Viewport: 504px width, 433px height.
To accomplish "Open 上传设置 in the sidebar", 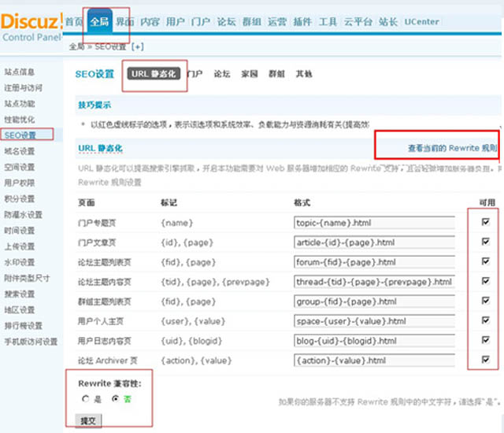I will pyautogui.click(x=19, y=246).
